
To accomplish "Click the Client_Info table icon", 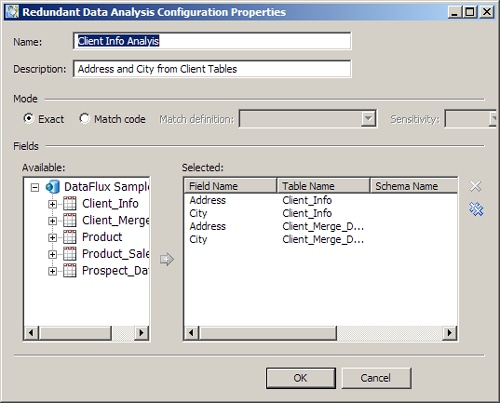I will [x=70, y=203].
